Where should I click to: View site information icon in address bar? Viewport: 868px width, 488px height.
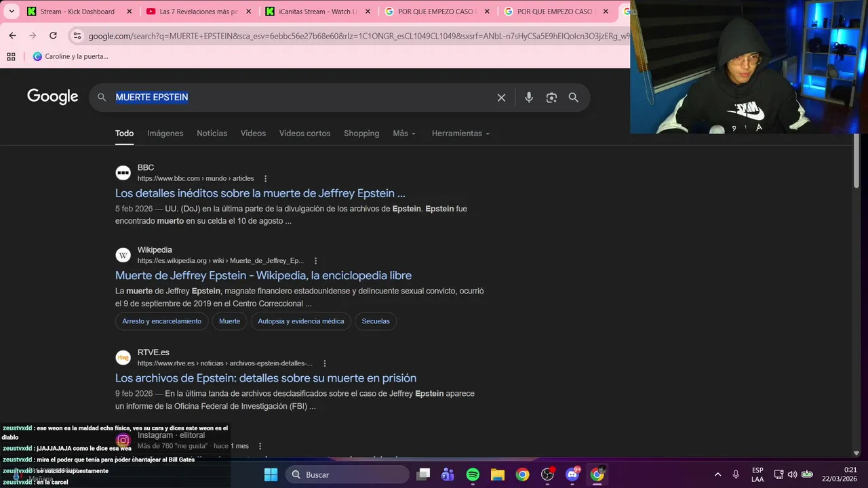coord(77,36)
